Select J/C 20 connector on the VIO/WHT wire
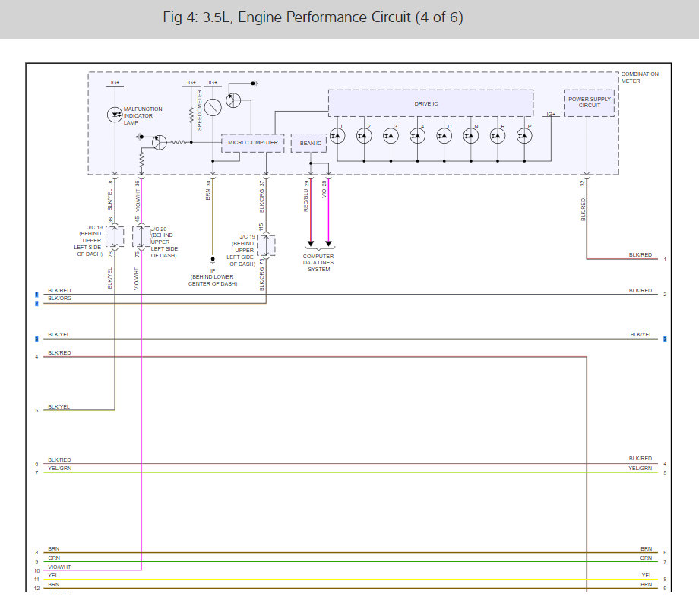699x616 pixels. 141,237
